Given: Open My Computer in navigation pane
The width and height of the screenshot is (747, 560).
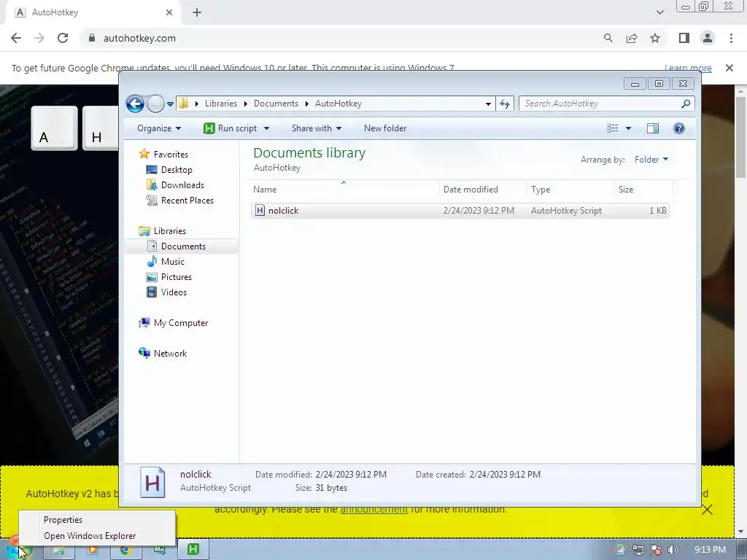Looking at the screenshot, I should coord(181,323).
